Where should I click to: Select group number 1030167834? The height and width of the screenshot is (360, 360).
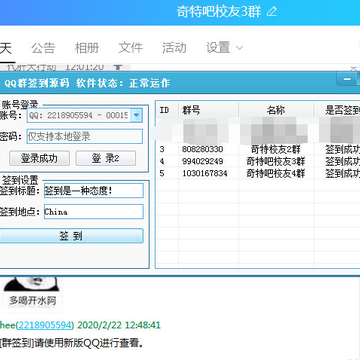(x=205, y=173)
